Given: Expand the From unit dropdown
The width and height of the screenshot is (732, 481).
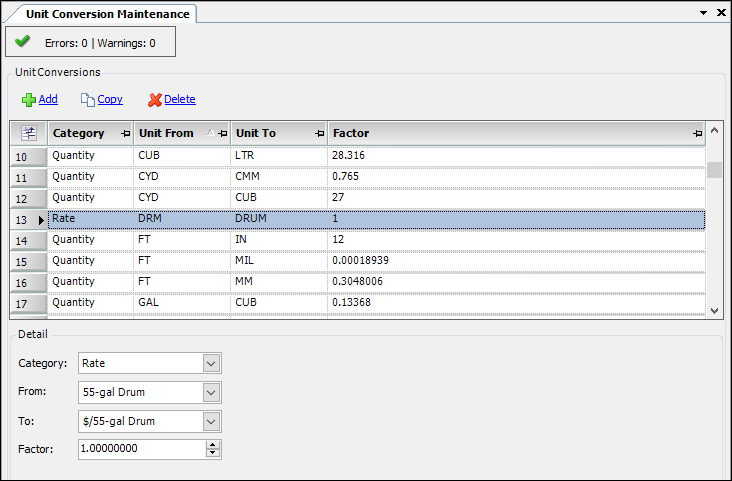Looking at the screenshot, I should [x=210, y=393].
